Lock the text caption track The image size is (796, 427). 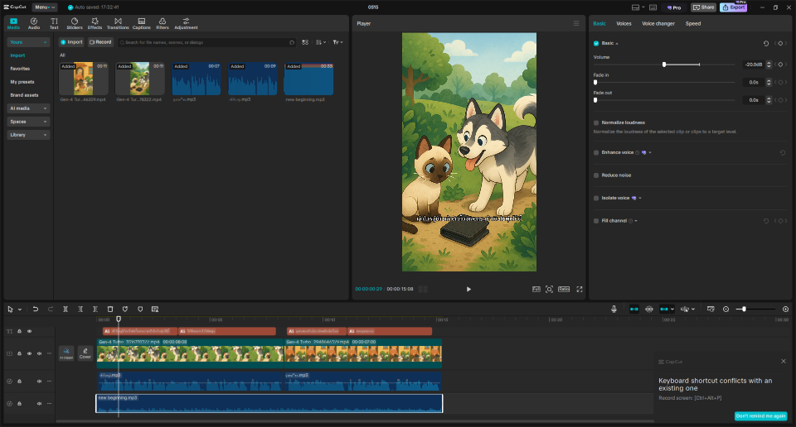click(x=19, y=331)
